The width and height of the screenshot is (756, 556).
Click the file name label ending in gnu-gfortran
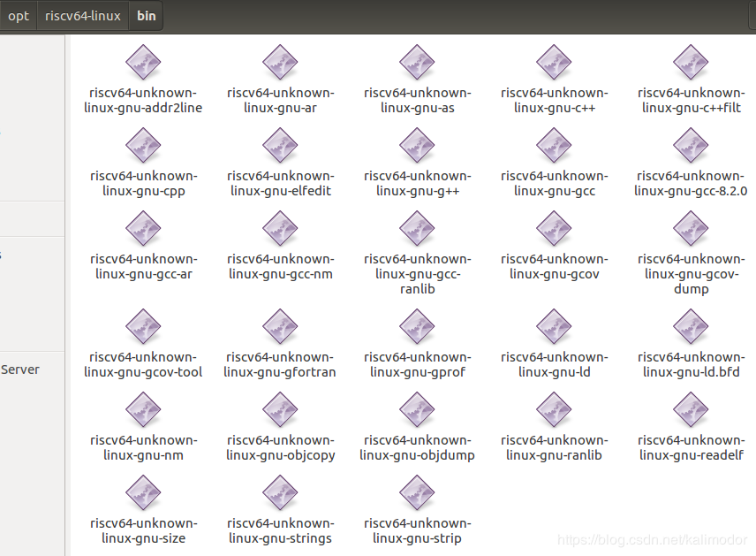280,365
